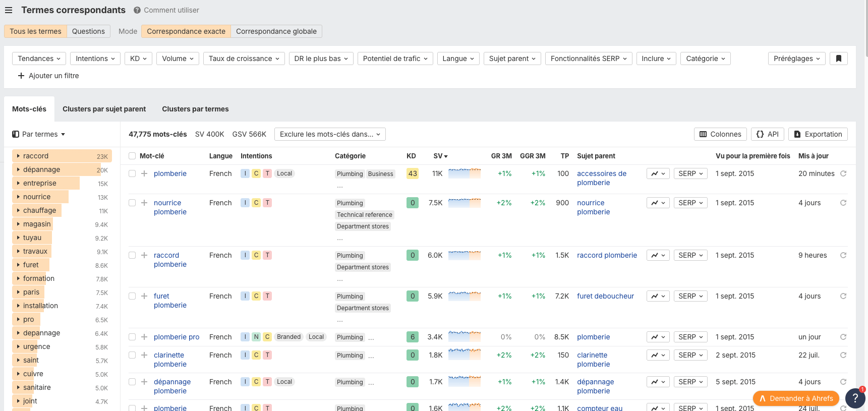Open the Colonnes settings button
This screenshot has width=868, height=411.
point(720,134)
